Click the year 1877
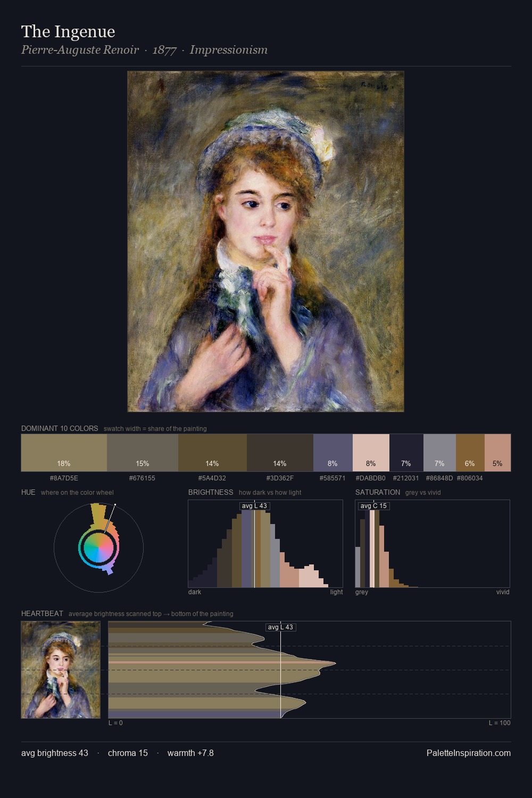532x798 pixels. pyautogui.click(x=164, y=50)
